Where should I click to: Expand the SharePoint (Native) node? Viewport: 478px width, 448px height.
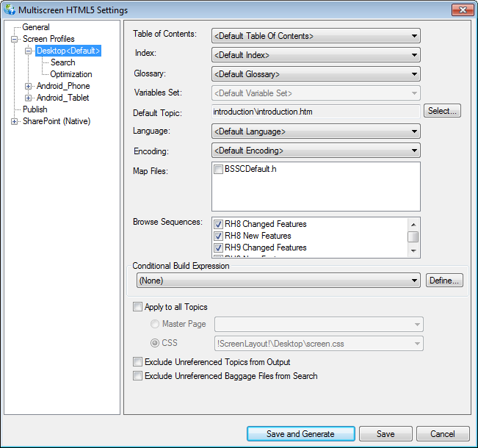15,121
